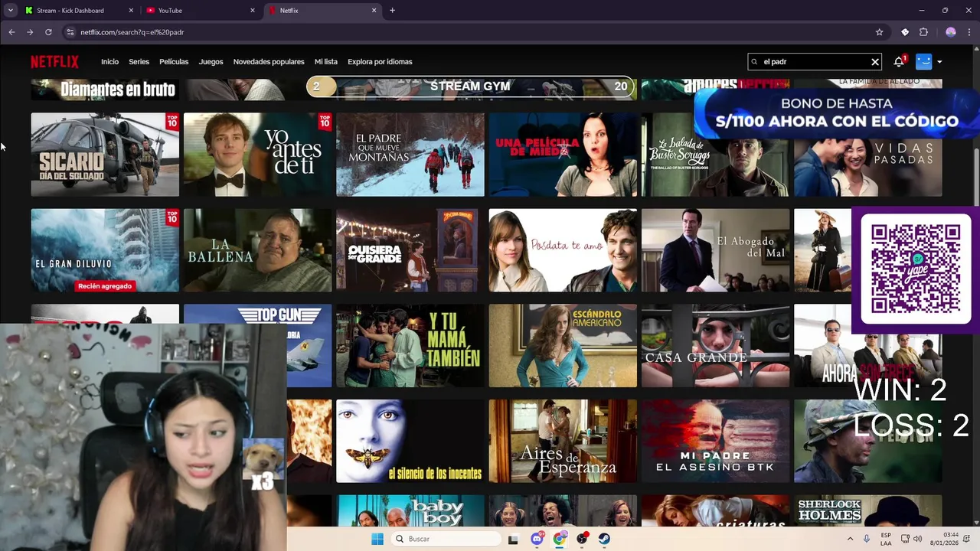The height and width of the screenshot is (551, 980).
Task: Open Una película de miedo
Action: 563,155
